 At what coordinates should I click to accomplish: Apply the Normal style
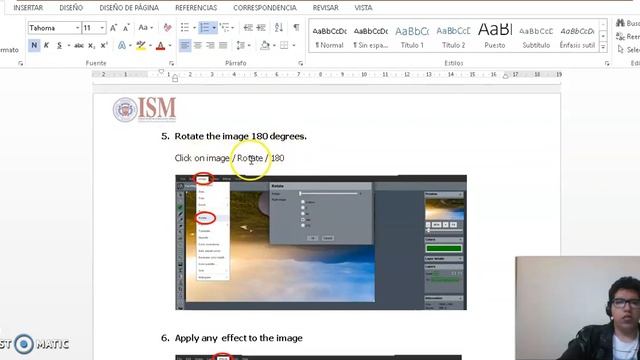coord(329,37)
